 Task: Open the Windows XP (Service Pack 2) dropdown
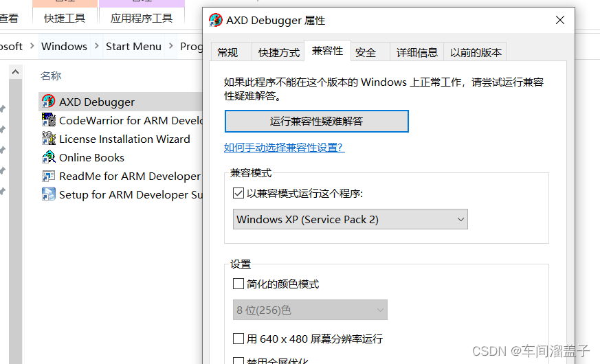click(350, 219)
